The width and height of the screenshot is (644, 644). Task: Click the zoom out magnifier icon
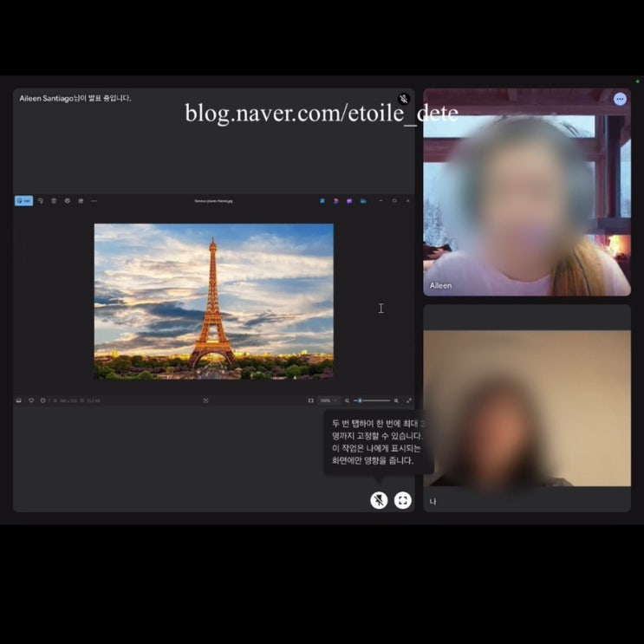click(347, 400)
